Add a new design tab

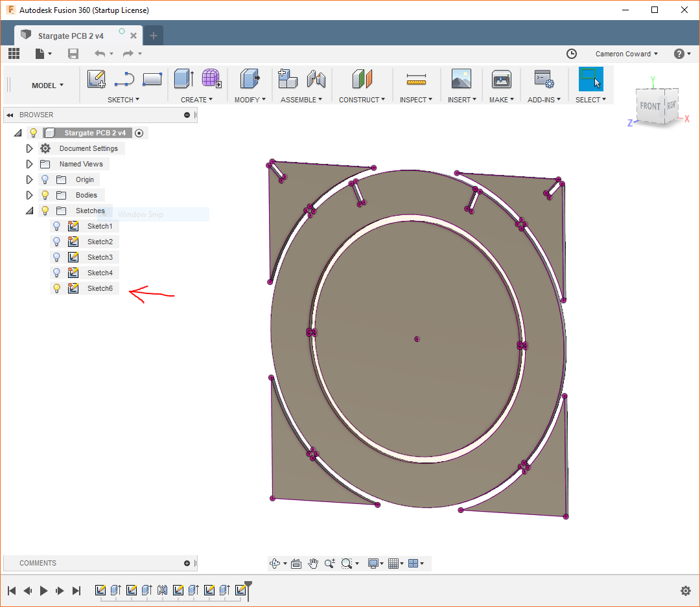point(154,36)
